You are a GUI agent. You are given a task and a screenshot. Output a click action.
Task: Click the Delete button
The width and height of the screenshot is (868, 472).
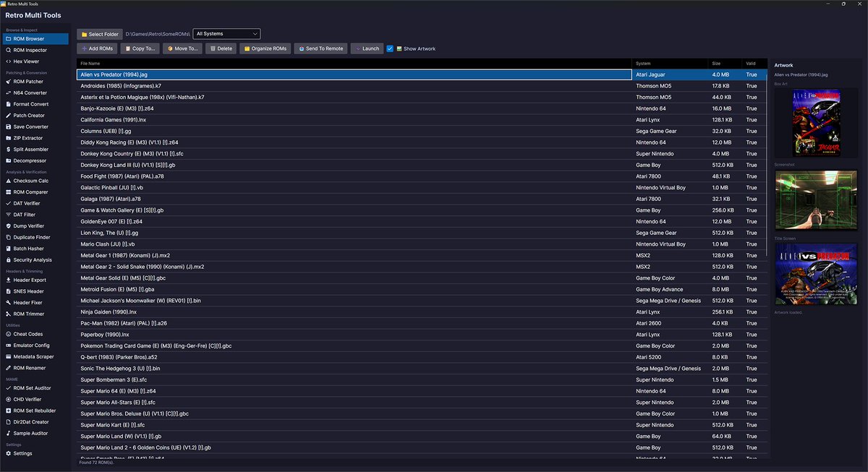click(221, 48)
